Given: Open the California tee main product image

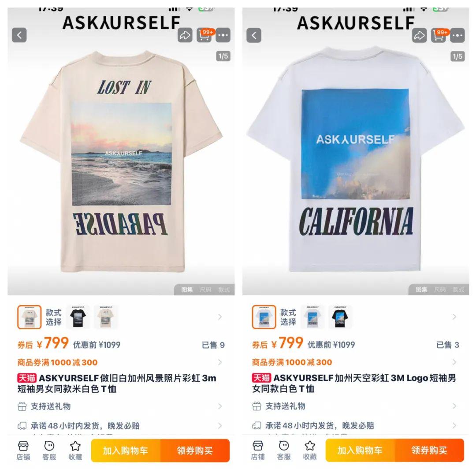Looking at the screenshot, I should pyautogui.click(x=356, y=158).
